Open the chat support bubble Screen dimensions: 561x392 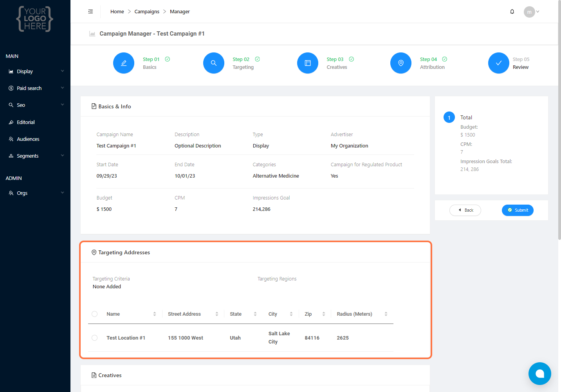pyautogui.click(x=539, y=374)
